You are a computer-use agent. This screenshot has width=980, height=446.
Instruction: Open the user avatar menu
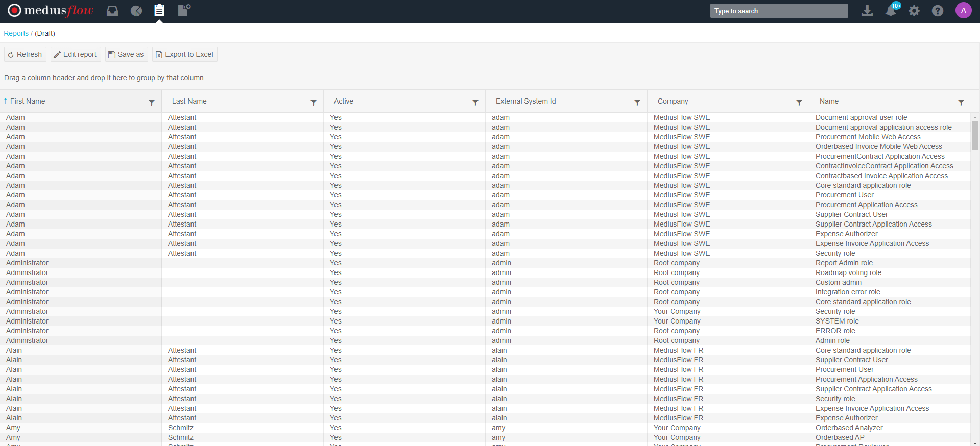coord(964,10)
